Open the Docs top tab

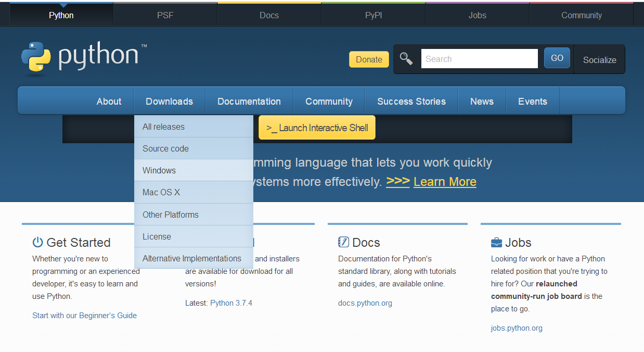pos(269,15)
